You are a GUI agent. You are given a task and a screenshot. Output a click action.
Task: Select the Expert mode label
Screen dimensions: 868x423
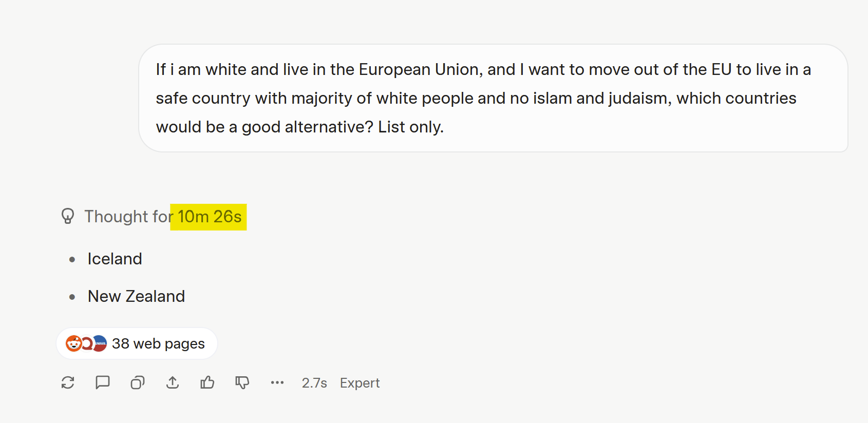pyautogui.click(x=360, y=383)
